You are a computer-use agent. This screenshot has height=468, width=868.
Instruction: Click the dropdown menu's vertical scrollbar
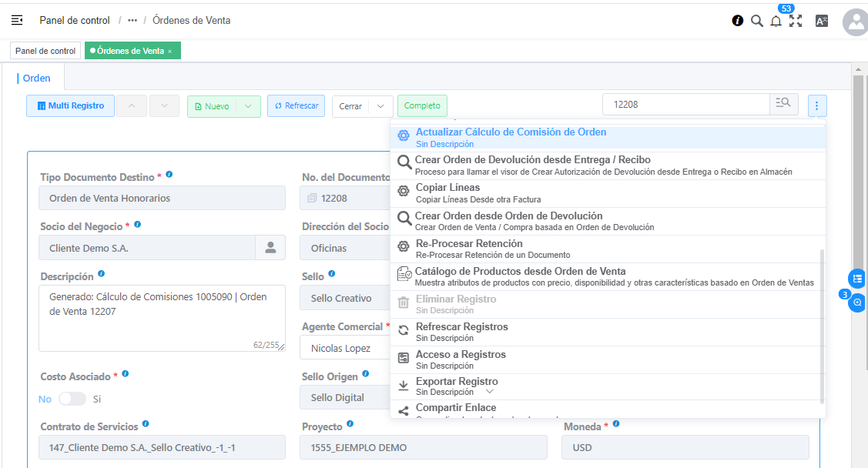pos(822,323)
